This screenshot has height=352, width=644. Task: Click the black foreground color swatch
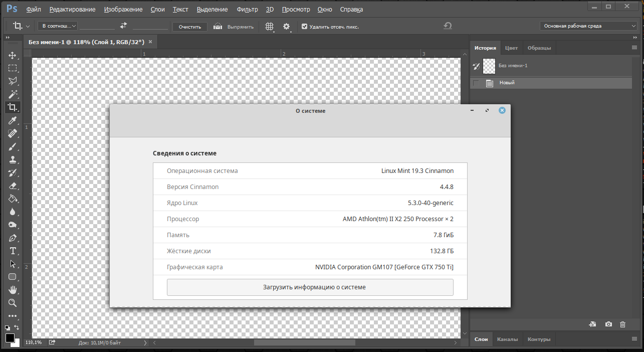click(x=10, y=338)
